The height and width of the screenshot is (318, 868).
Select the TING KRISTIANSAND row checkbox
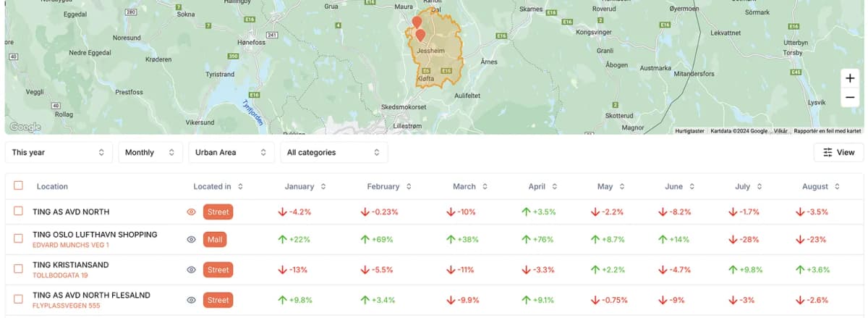tap(18, 269)
